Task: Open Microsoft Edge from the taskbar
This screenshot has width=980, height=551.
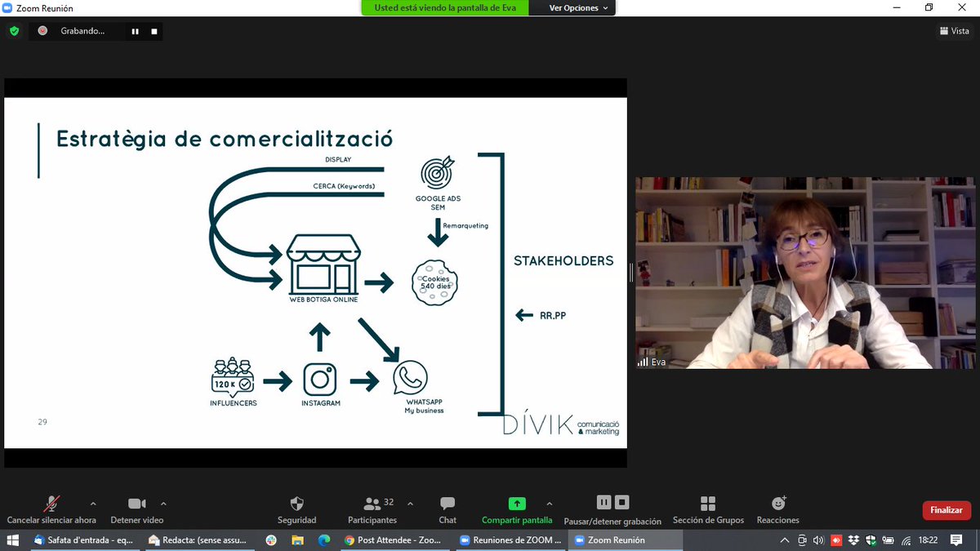Action: 323,540
